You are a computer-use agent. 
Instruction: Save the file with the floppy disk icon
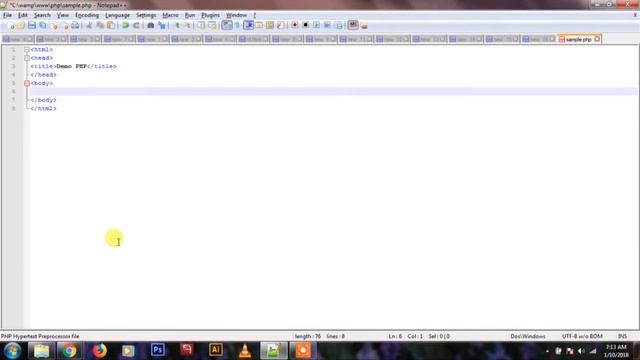pos(31,25)
